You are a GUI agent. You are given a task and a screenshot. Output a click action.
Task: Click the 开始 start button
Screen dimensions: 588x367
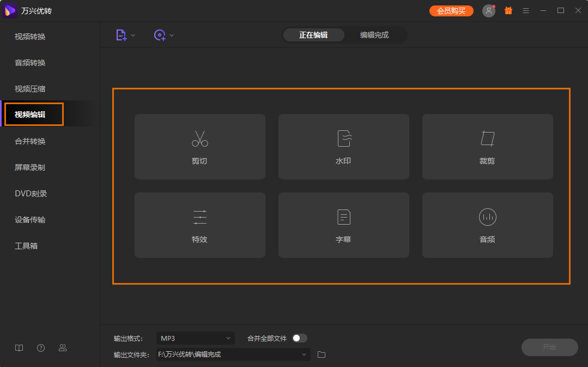(x=549, y=347)
